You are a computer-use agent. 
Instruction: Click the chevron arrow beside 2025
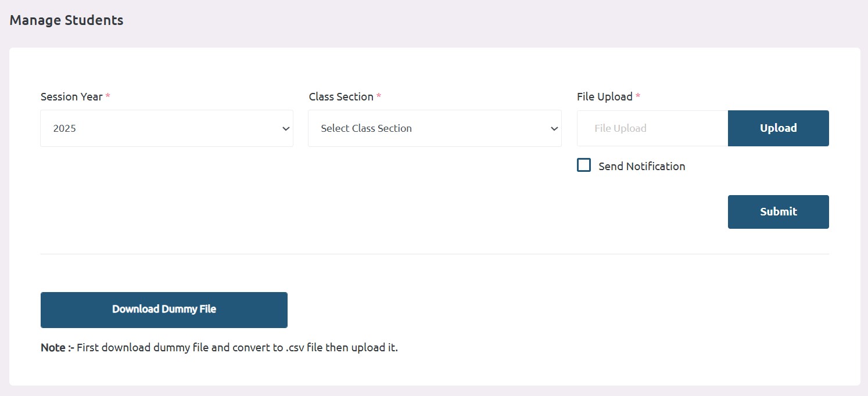286,129
